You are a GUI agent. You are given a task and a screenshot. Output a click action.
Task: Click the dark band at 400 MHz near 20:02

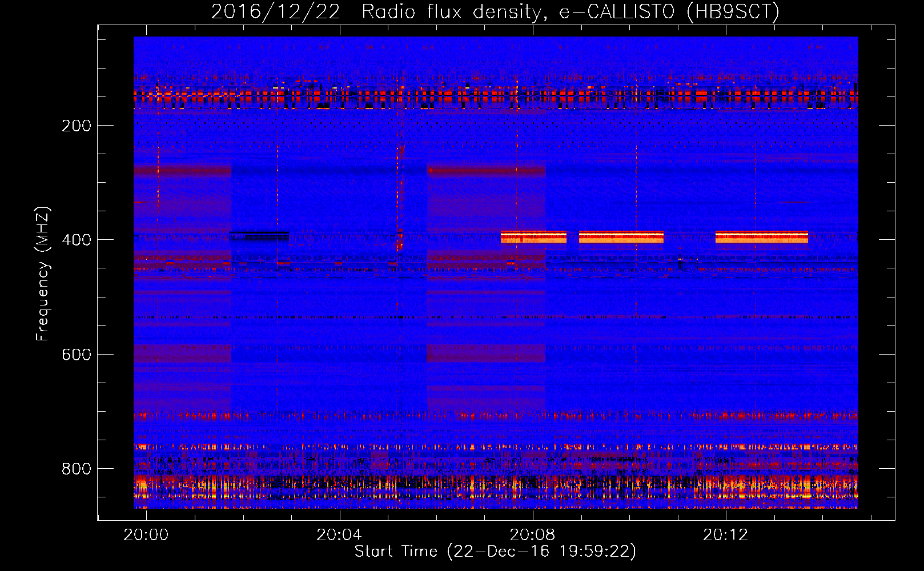(x=259, y=235)
